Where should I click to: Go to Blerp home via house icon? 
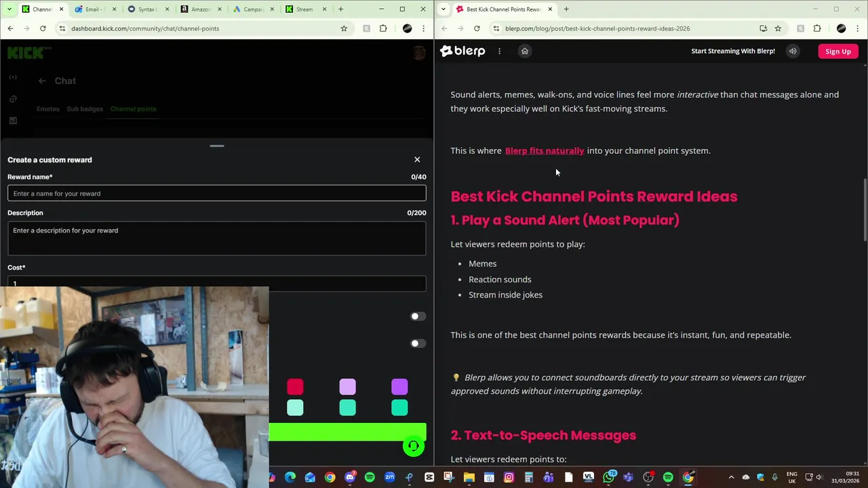524,51
